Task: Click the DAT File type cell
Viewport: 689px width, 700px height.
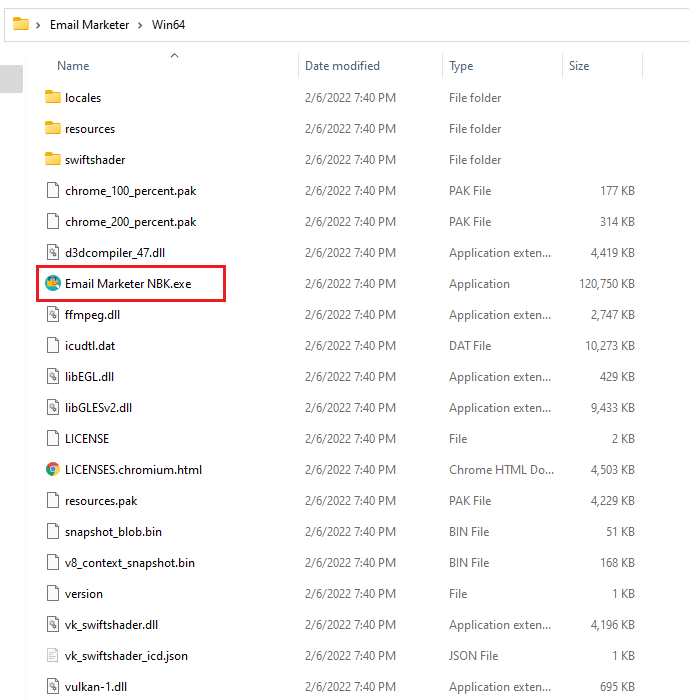Action: 470,346
